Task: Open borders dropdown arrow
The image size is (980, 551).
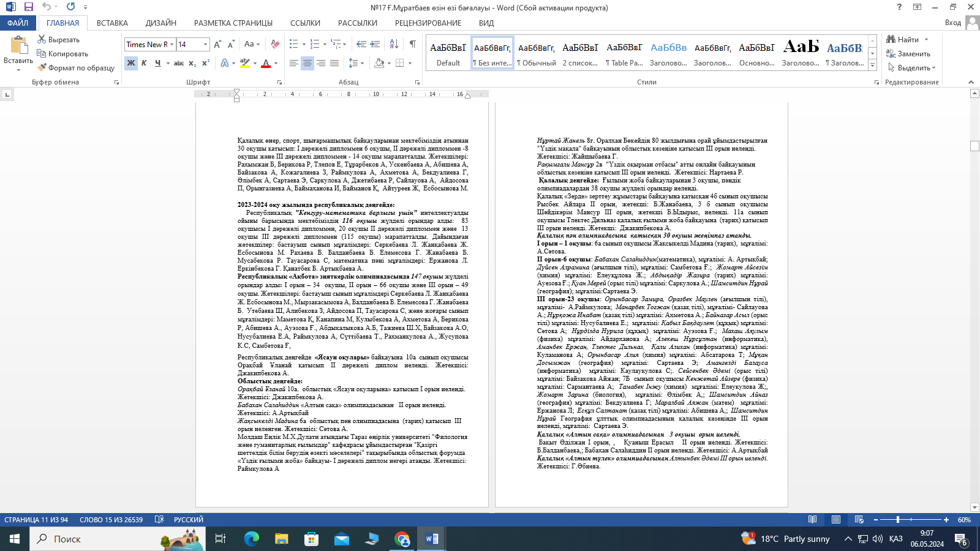Action: (410, 63)
